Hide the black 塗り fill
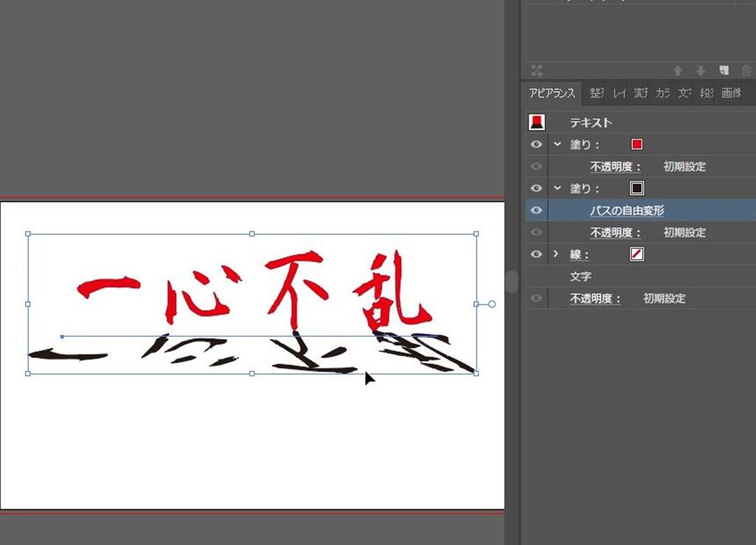This screenshot has width=756, height=545. 537,188
